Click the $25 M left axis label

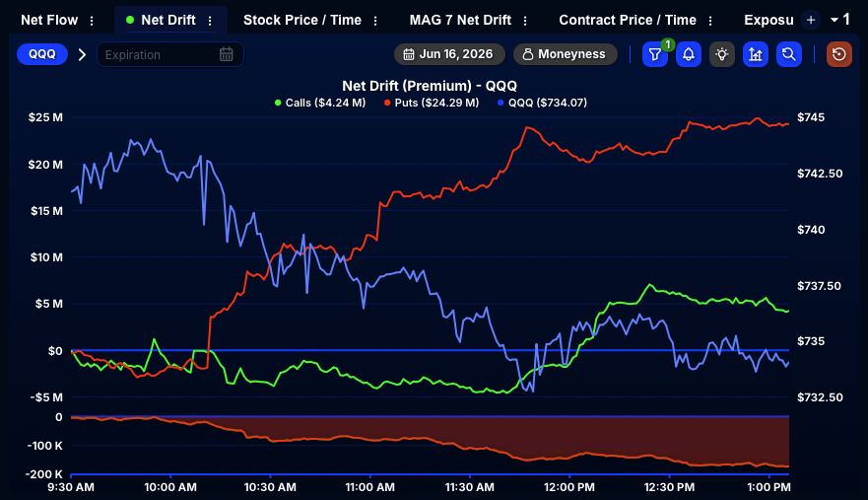click(45, 117)
